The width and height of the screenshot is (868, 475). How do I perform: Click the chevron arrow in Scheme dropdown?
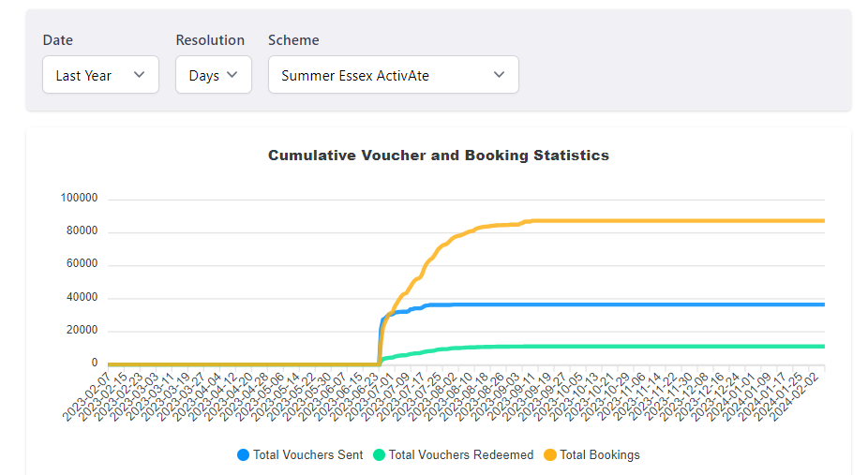499,75
